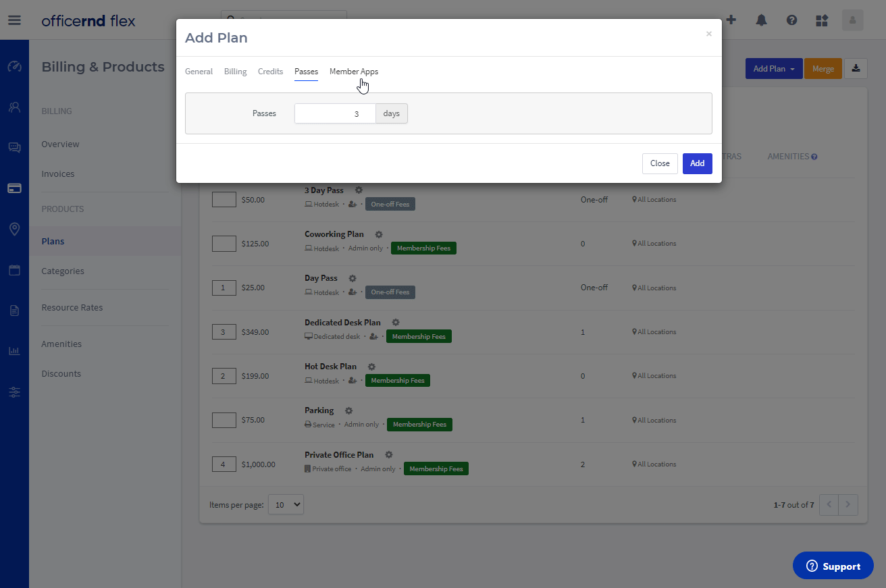This screenshot has height=588, width=886.
Task: Open the calendar icon in left sidebar
Action: 14,270
